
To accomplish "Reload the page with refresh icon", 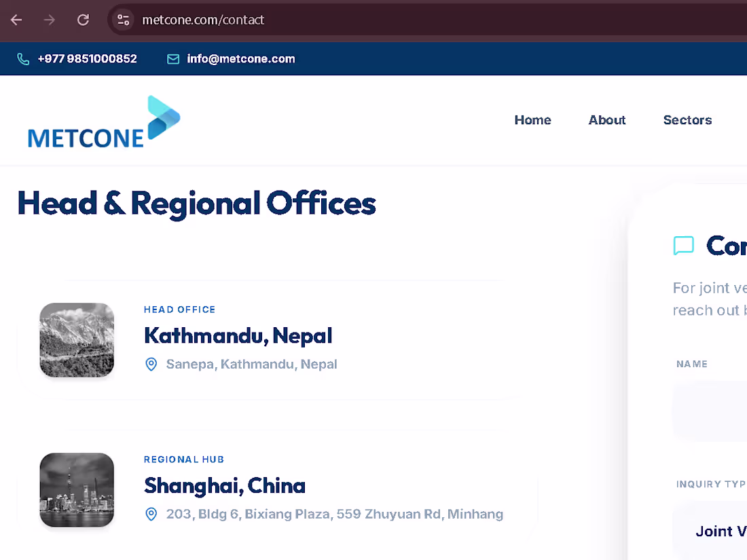I will [x=84, y=20].
